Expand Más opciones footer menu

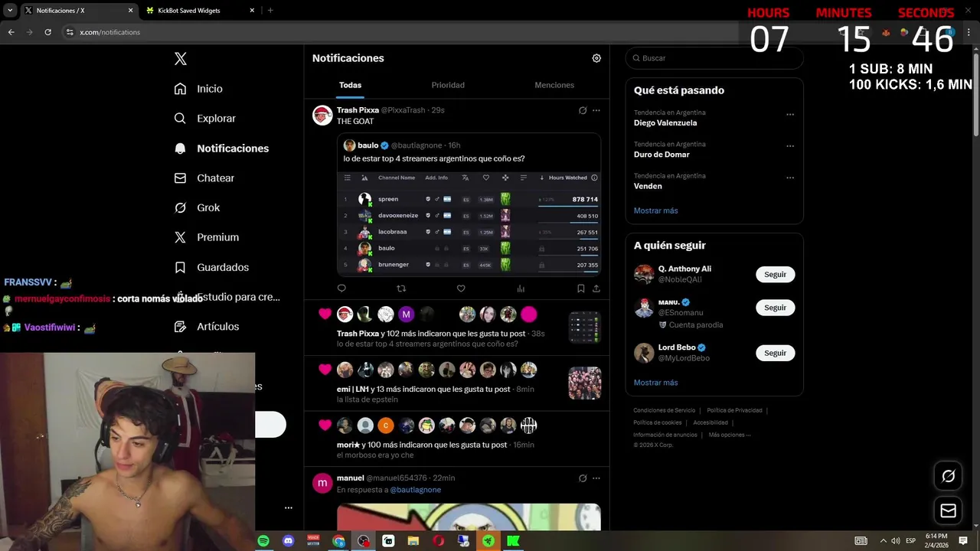point(730,435)
